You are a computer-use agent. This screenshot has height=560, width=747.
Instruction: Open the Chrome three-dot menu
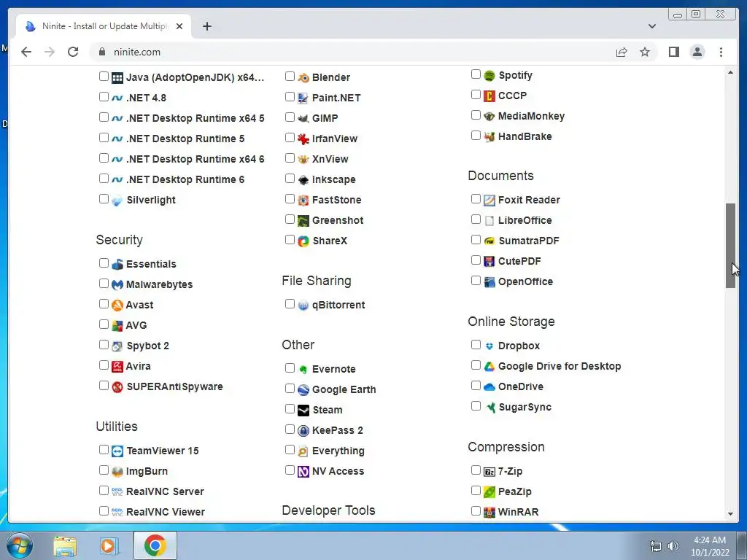click(721, 52)
